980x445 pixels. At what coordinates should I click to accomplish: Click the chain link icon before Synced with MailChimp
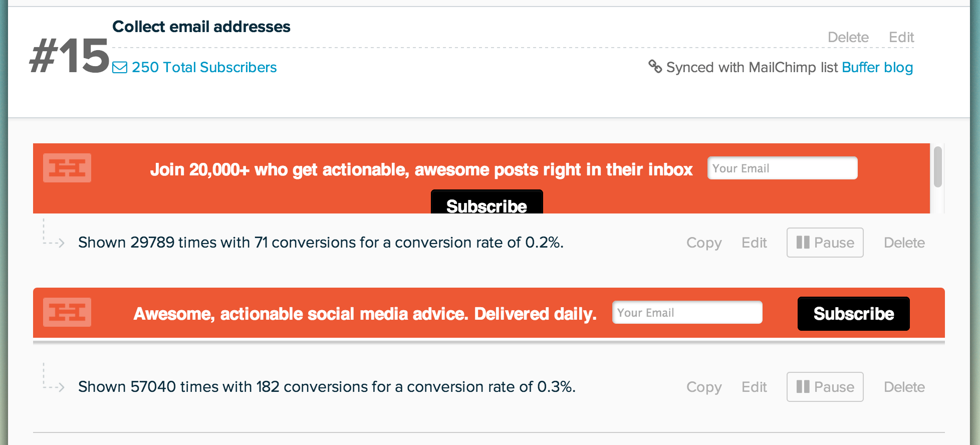(x=655, y=66)
